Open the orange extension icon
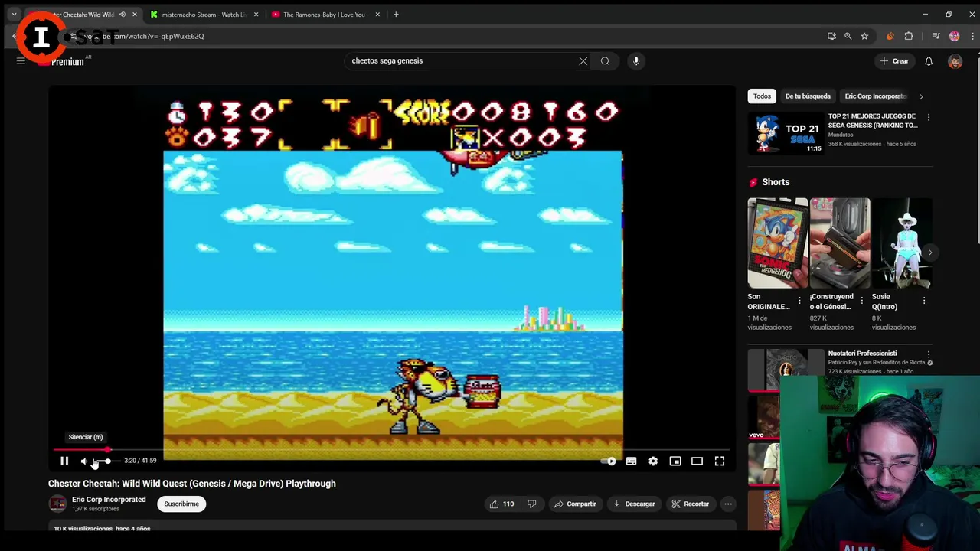The width and height of the screenshot is (980, 551). pyautogui.click(x=890, y=36)
